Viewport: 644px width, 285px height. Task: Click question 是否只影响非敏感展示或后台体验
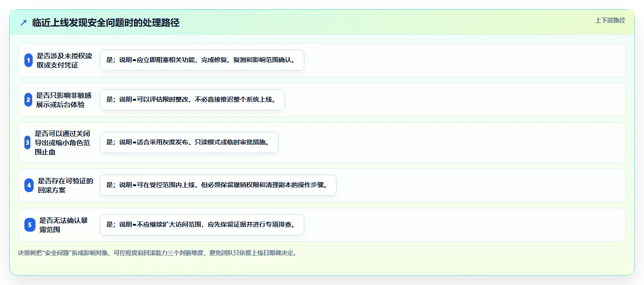pyautogui.click(x=64, y=100)
